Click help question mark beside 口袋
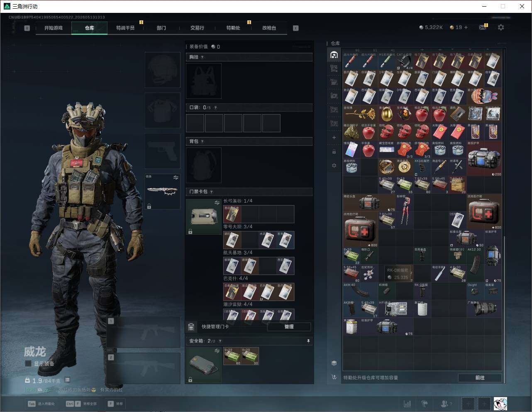 [215, 108]
